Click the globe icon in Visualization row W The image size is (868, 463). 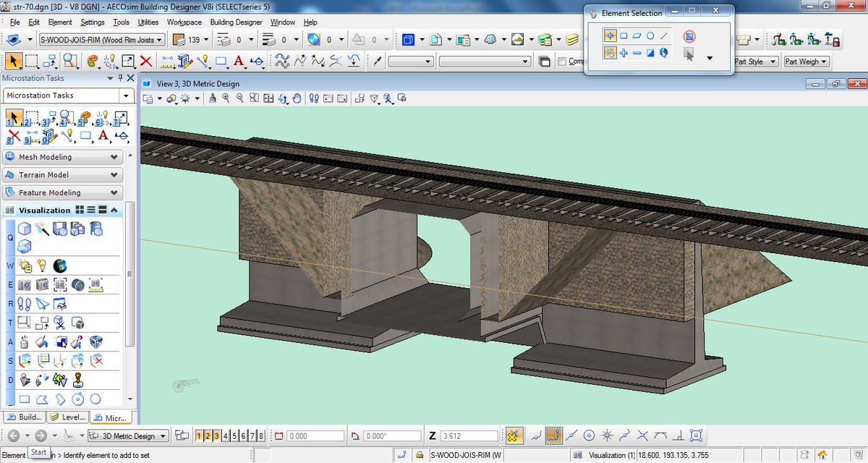[60, 265]
